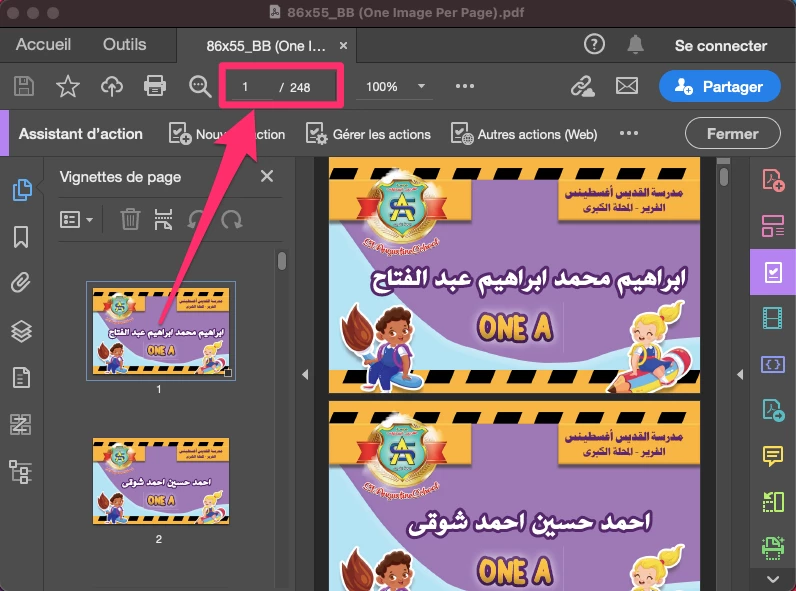
Task: Open the bookmarks panel icon
Action: click(21, 237)
